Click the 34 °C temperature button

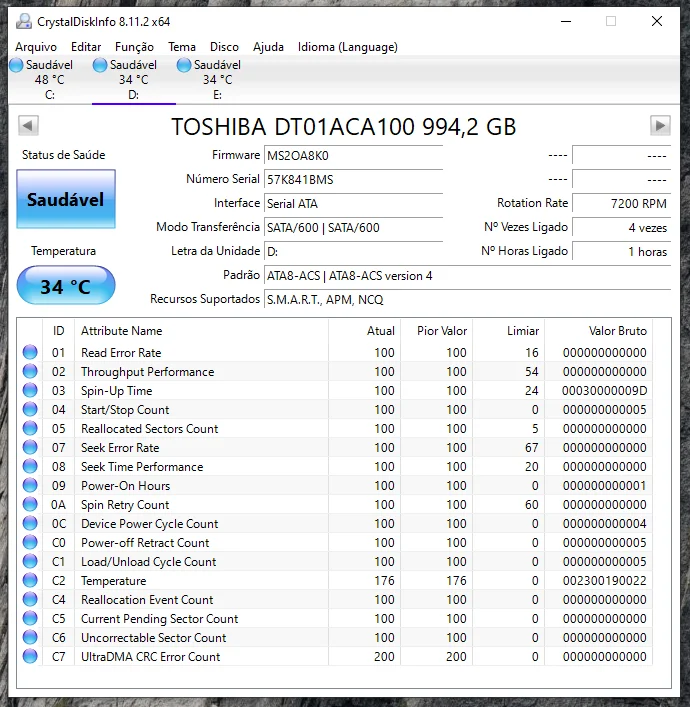click(66, 287)
